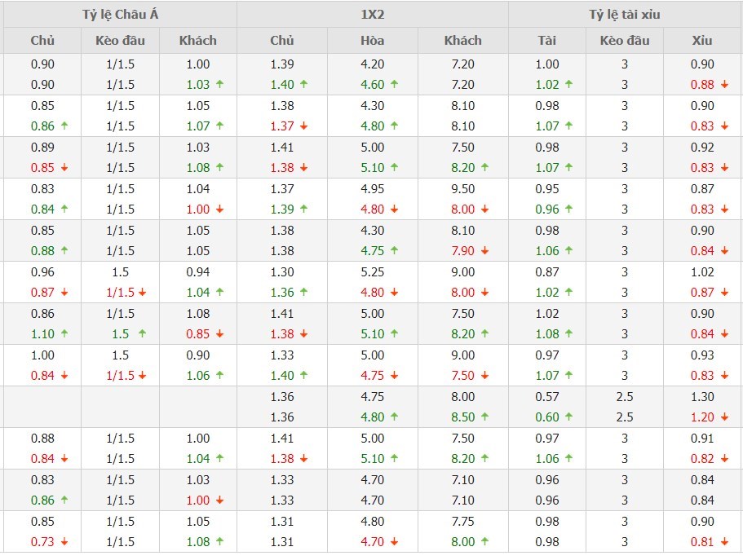Select the 9.50 away odds value

click(462, 188)
